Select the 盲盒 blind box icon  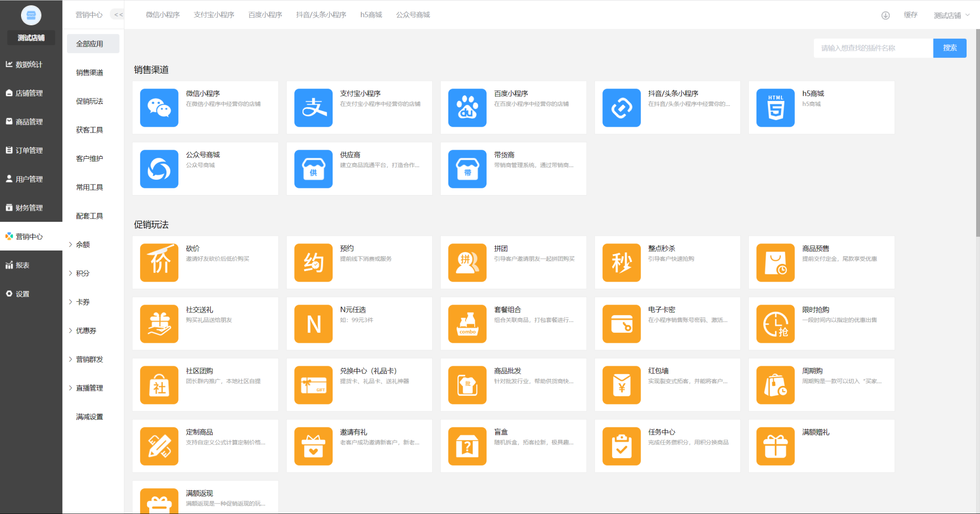click(467, 446)
